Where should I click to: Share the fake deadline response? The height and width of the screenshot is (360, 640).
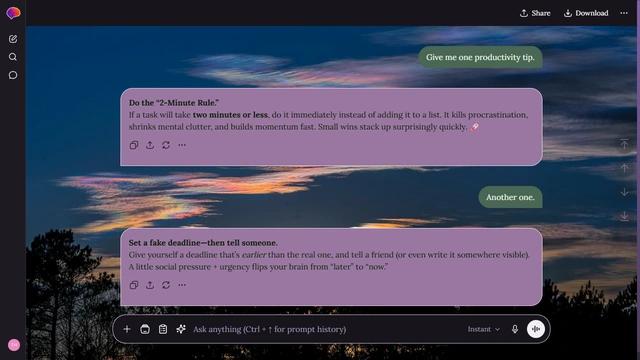[150, 285]
